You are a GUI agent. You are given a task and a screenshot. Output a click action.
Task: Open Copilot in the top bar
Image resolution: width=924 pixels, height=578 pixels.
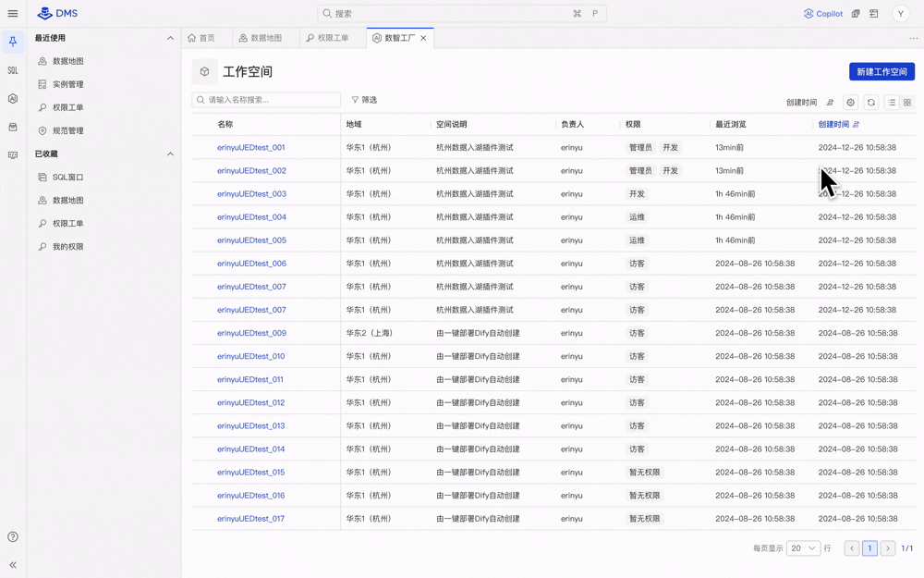click(x=822, y=14)
